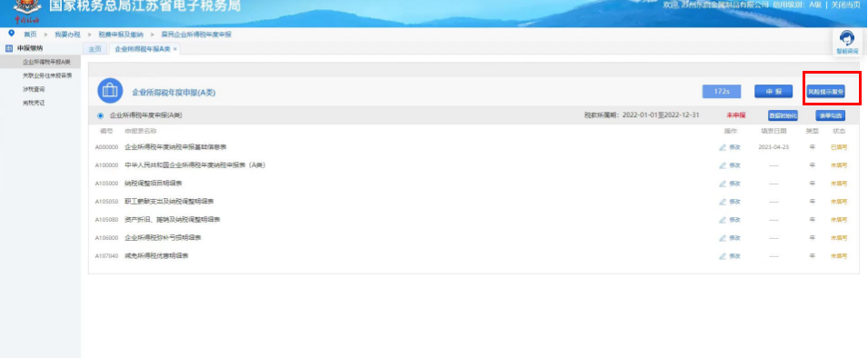The width and height of the screenshot is (868, 358).
Task: Go to 首页 in the breadcrumb
Action: (x=30, y=35)
